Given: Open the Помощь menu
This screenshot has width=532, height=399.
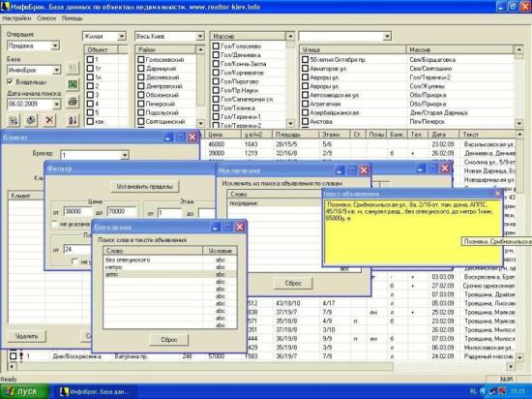Looking at the screenshot, I should pyautogui.click(x=73, y=18).
